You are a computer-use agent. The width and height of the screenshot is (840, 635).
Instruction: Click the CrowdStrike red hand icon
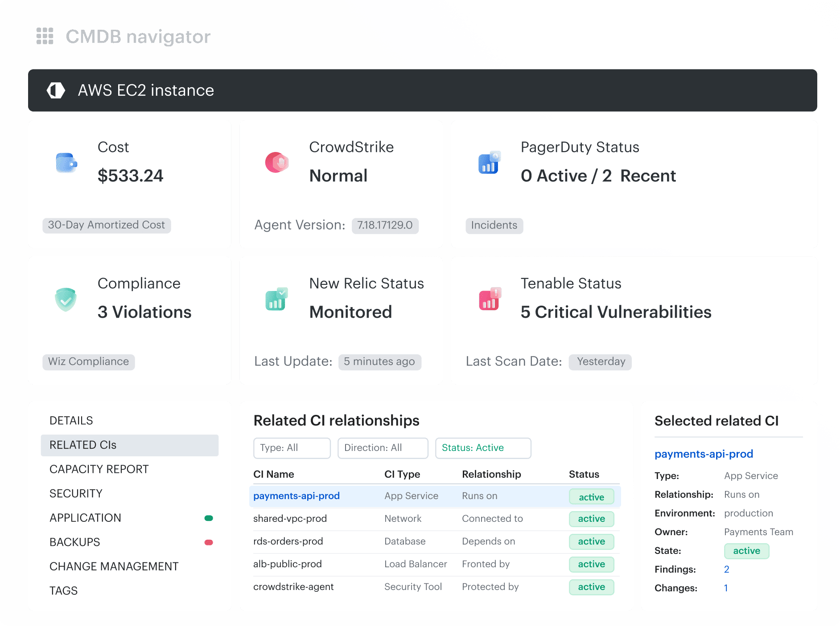[277, 163]
